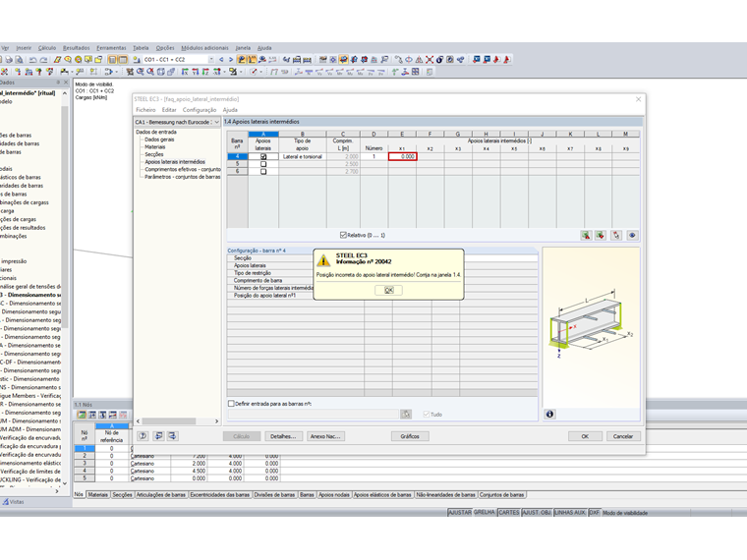747x560 pixels.
Task: Click the pick member icon in table toolbar
Action: point(616,235)
